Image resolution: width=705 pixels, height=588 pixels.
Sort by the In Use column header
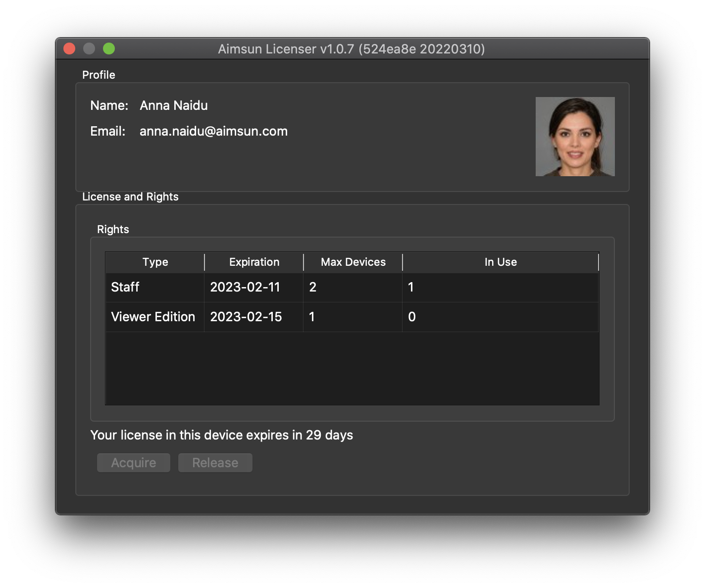(501, 262)
